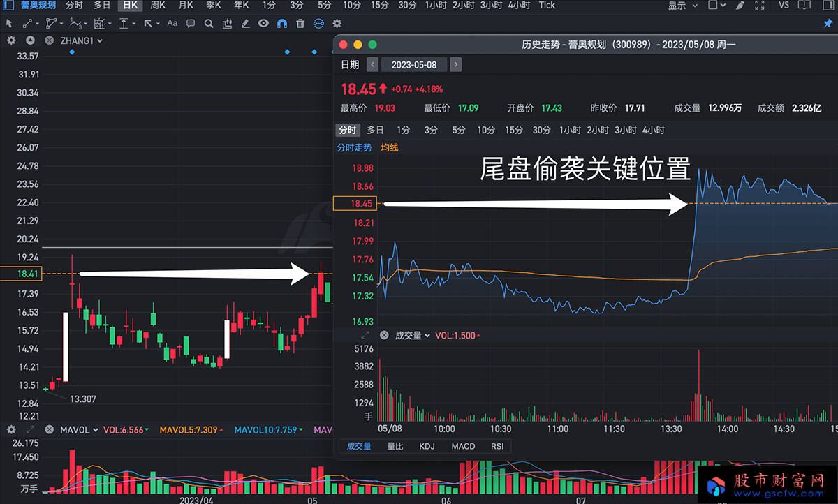Add a comment bubble annotation

(191, 23)
